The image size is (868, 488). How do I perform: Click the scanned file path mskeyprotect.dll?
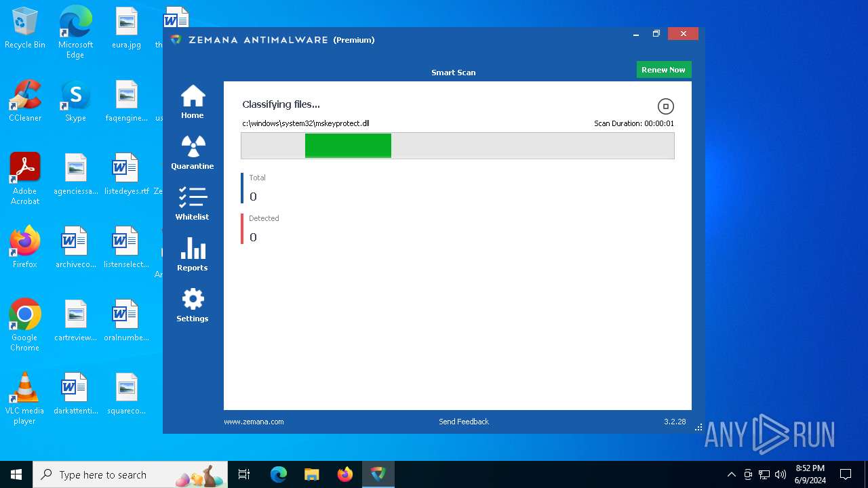pos(306,123)
